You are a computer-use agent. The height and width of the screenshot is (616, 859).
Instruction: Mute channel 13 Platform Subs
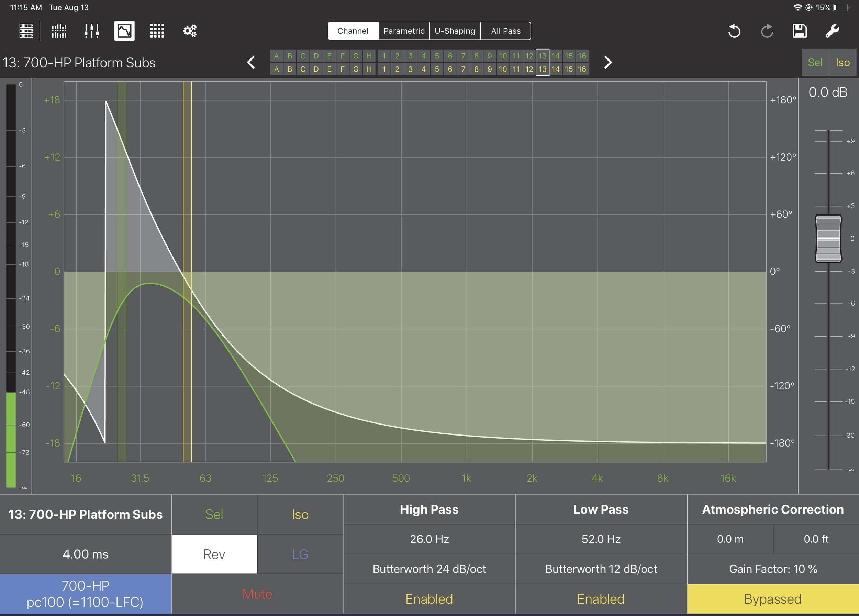257,594
